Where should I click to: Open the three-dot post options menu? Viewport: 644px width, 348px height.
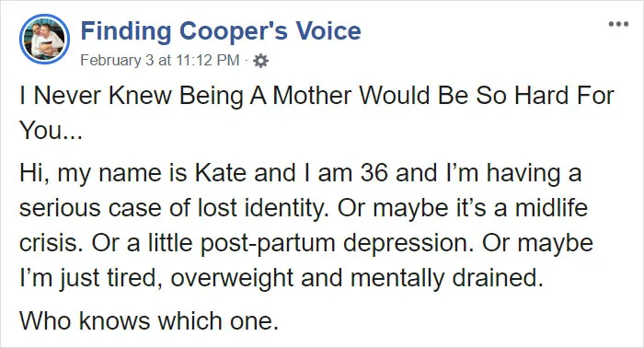coord(618,24)
